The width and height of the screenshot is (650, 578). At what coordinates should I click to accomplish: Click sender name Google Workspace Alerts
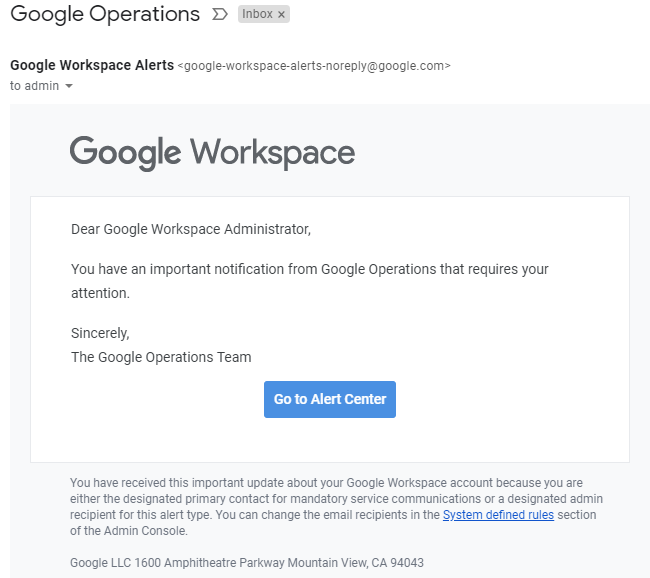92,65
